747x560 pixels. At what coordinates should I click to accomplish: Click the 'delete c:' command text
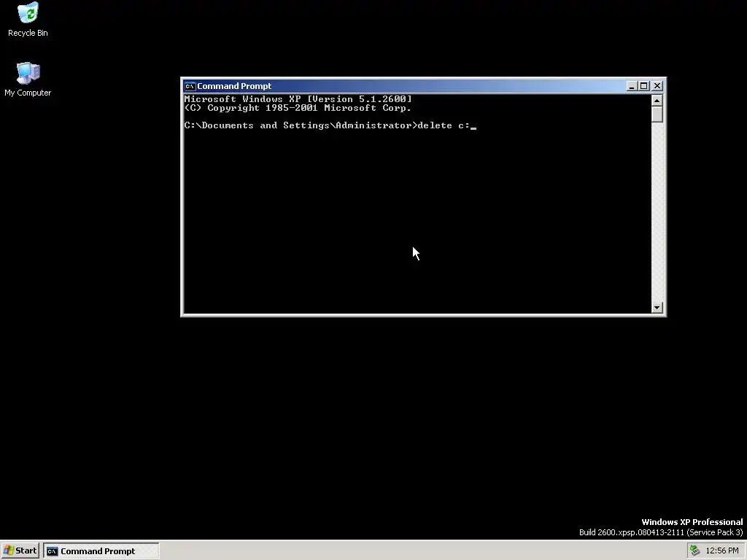point(444,125)
